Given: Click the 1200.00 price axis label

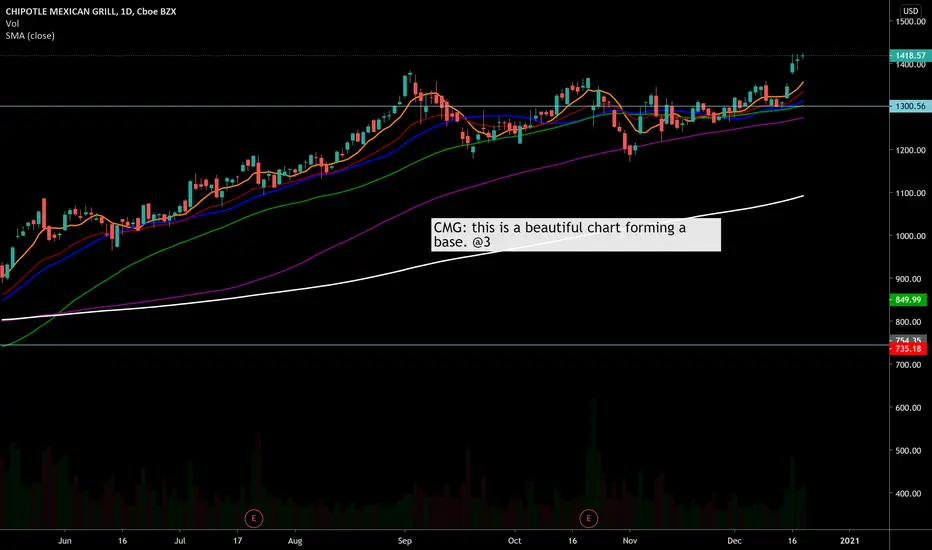Looking at the screenshot, I should (911, 150).
